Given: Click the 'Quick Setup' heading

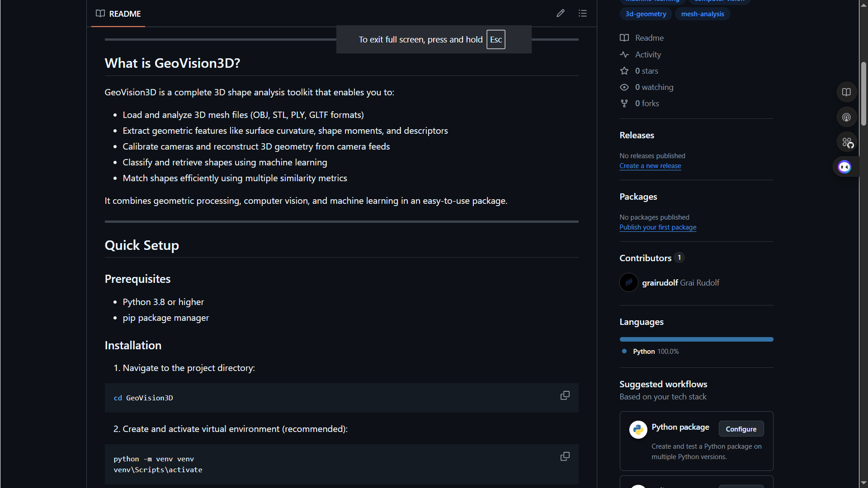Looking at the screenshot, I should 142,245.
